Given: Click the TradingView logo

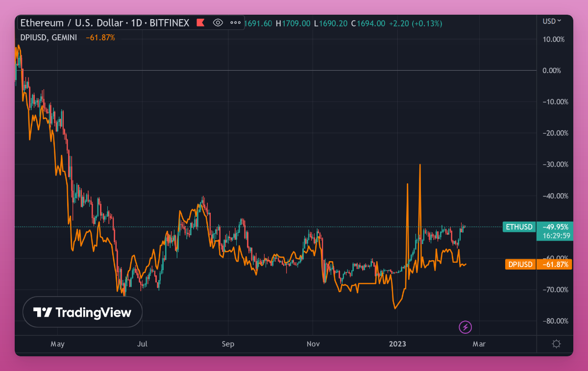Looking at the screenshot, I should 82,312.
